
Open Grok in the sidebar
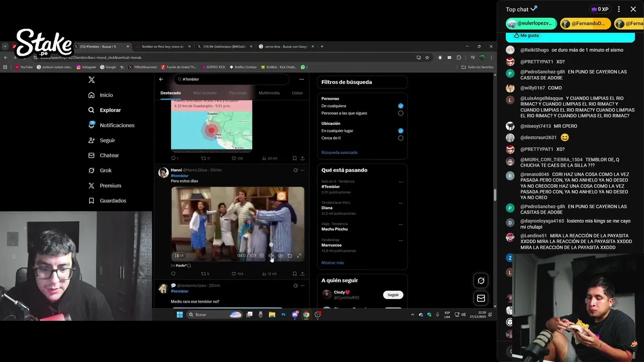(x=100, y=170)
